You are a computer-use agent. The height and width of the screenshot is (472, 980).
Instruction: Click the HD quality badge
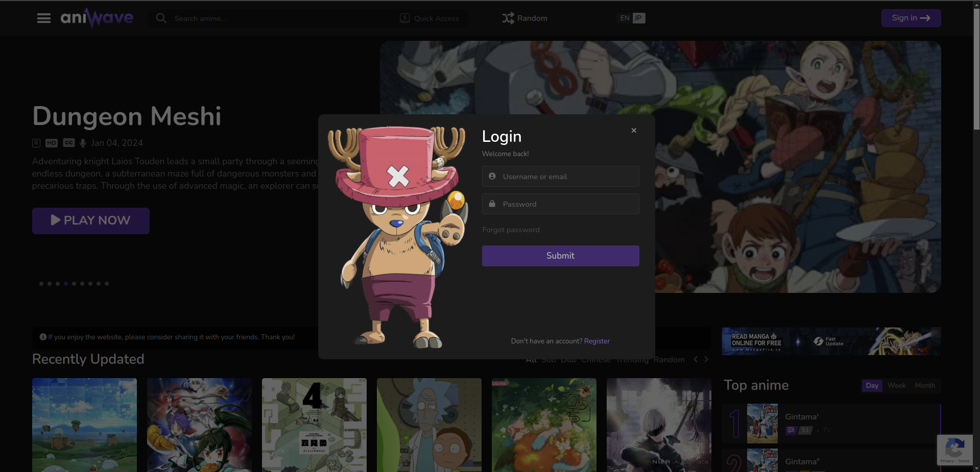click(52, 143)
